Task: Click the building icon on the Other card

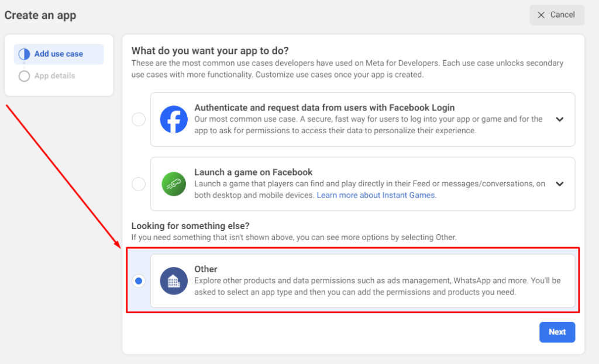Action: click(173, 280)
